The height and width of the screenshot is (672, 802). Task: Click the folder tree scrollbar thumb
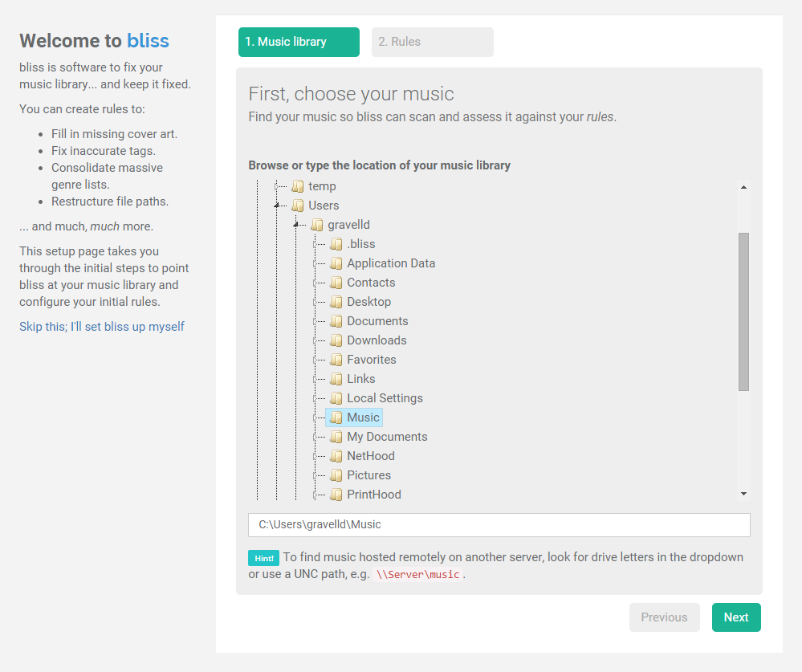click(743, 312)
